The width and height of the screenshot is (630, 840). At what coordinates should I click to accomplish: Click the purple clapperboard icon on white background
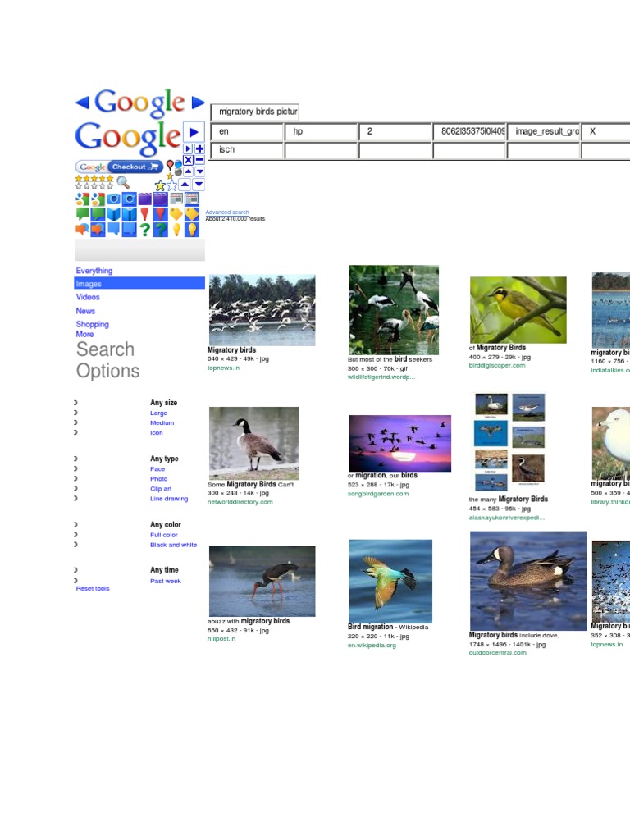144,199
